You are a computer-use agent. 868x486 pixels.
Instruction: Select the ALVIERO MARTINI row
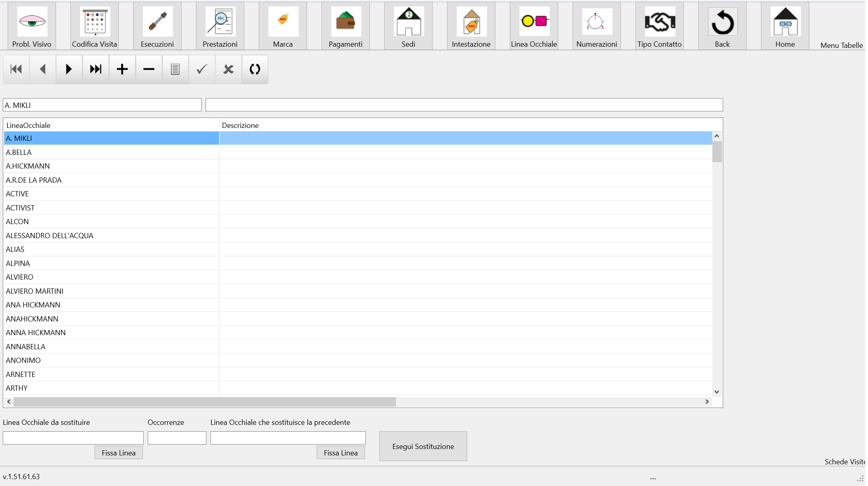(358, 291)
